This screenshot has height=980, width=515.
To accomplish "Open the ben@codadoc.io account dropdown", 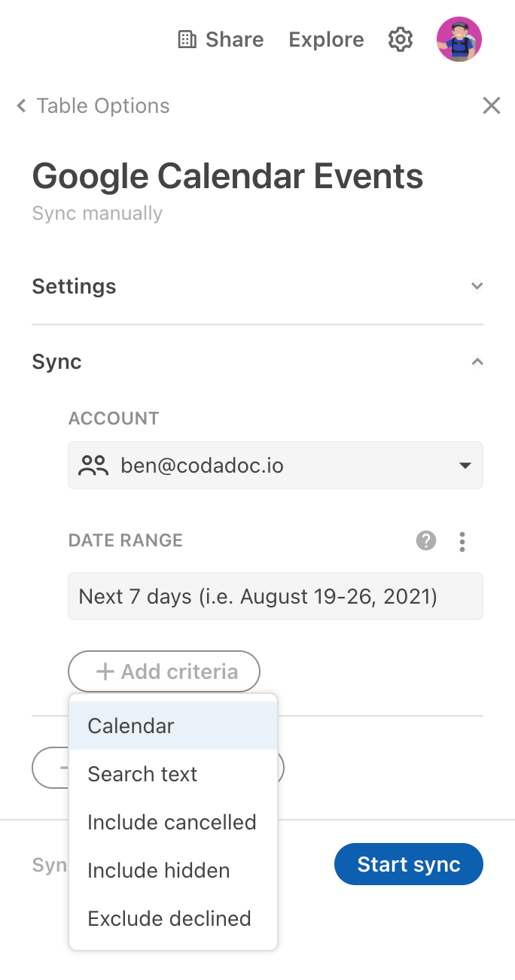I will click(x=276, y=465).
